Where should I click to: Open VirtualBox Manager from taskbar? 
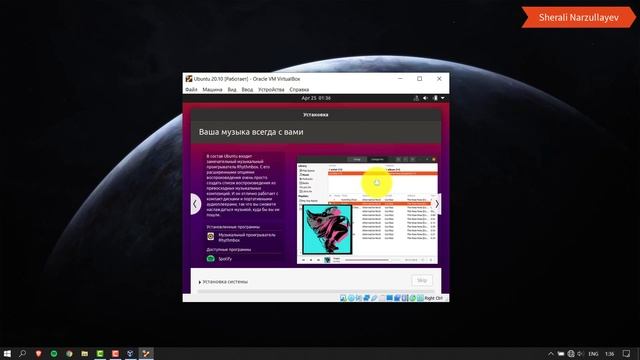(x=131, y=353)
